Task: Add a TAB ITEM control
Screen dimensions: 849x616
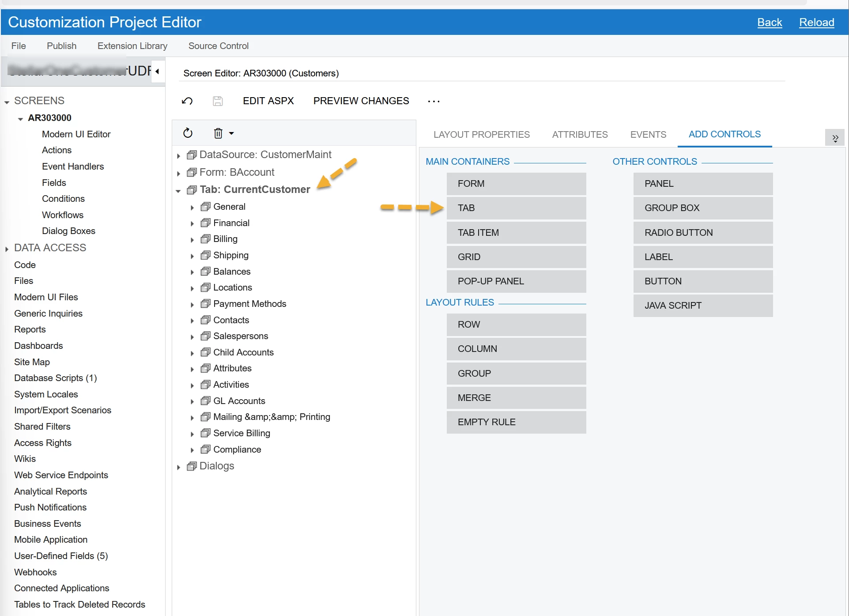Action: point(516,233)
